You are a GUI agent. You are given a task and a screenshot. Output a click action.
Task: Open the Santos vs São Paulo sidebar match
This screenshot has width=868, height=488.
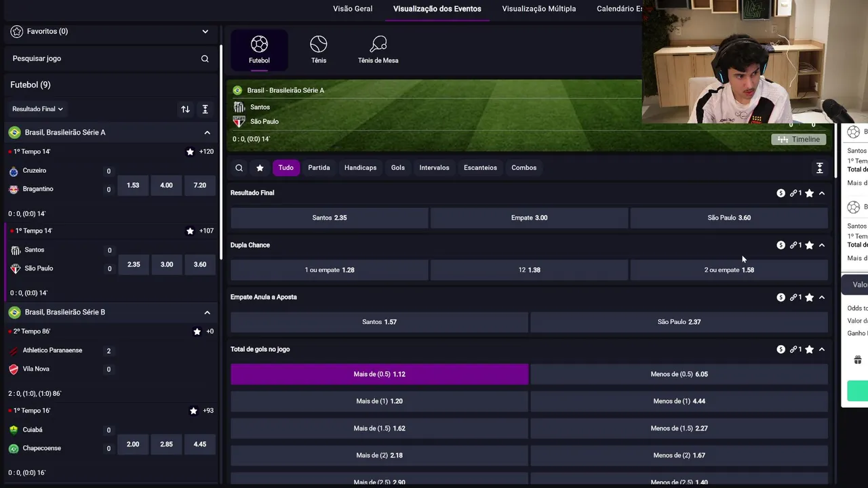61,260
